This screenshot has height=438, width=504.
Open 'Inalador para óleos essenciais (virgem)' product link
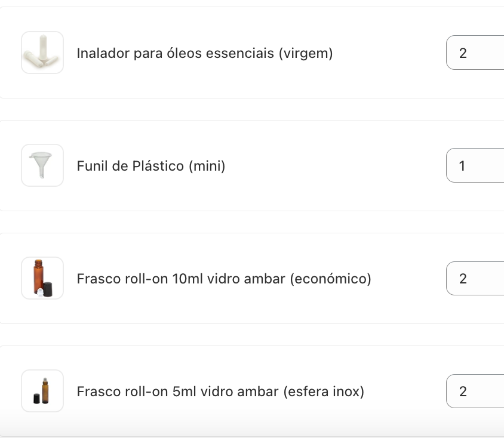(x=205, y=53)
